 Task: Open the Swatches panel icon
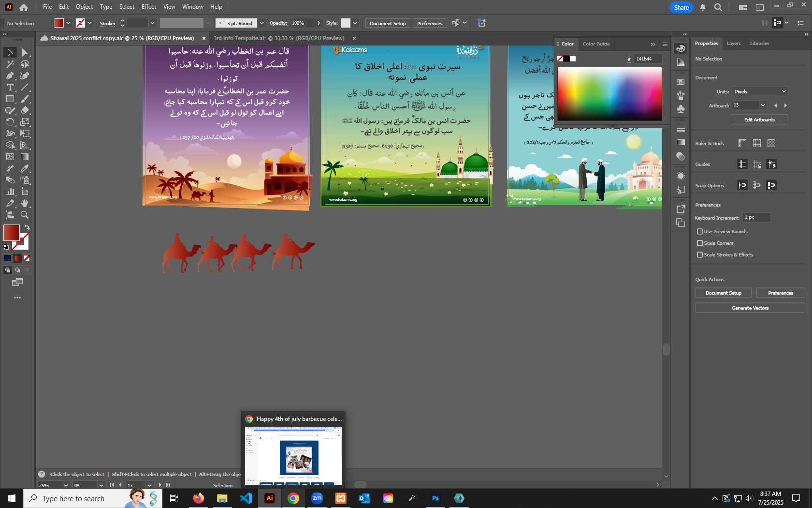point(681,82)
